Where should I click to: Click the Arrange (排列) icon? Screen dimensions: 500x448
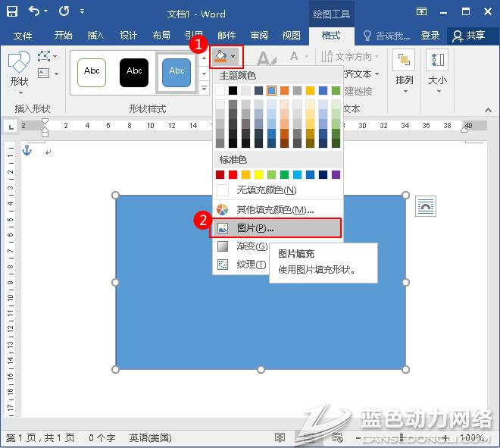tap(405, 70)
